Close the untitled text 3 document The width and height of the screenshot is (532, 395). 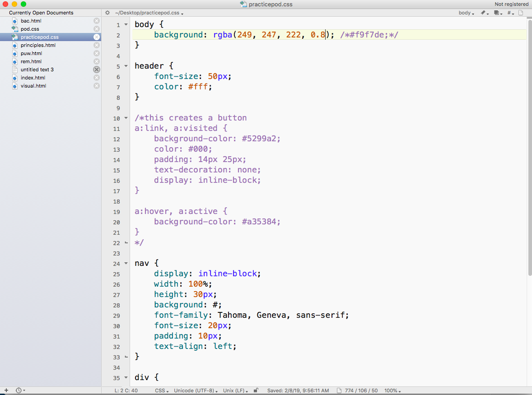(x=96, y=70)
